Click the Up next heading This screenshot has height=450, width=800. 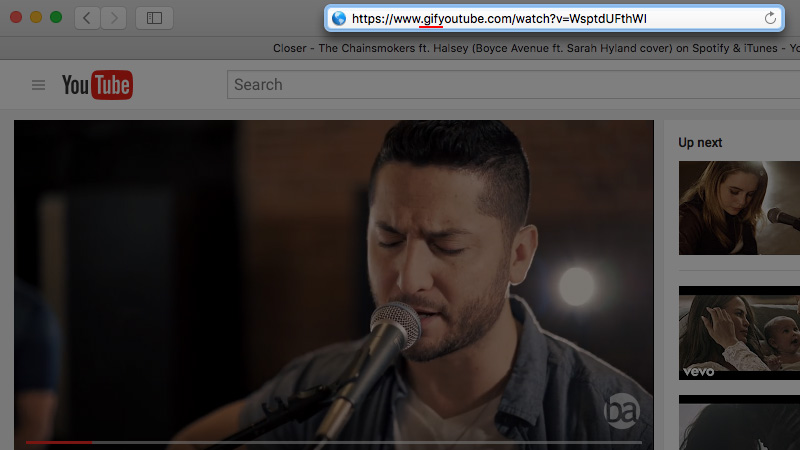click(x=700, y=142)
